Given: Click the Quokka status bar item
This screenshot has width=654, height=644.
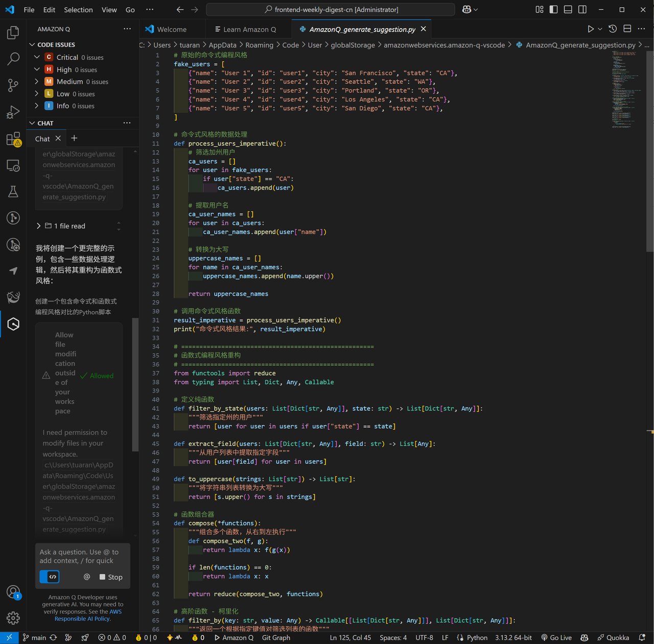Looking at the screenshot, I should 613,637.
